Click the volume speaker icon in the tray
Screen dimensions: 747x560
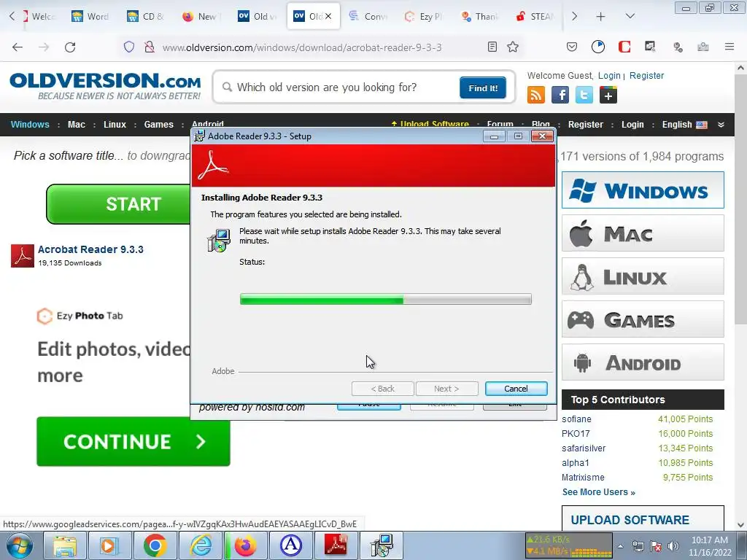(x=673, y=546)
